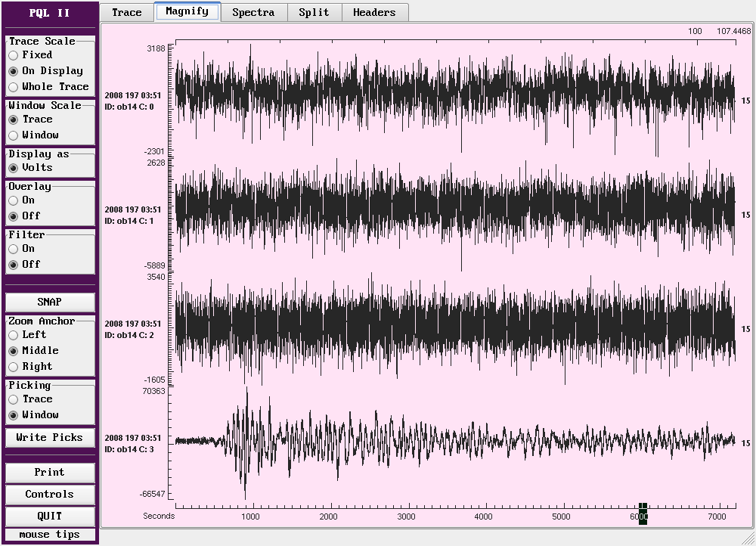Image resolution: width=756 pixels, height=546 pixels.
Task: Set Zoom Anchor to Right
Action: (14, 367)
